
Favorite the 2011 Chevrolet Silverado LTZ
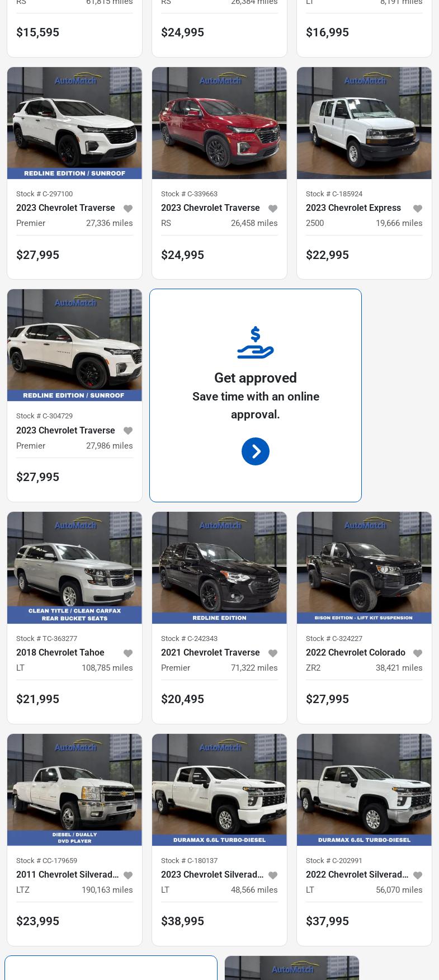[128, 875]
